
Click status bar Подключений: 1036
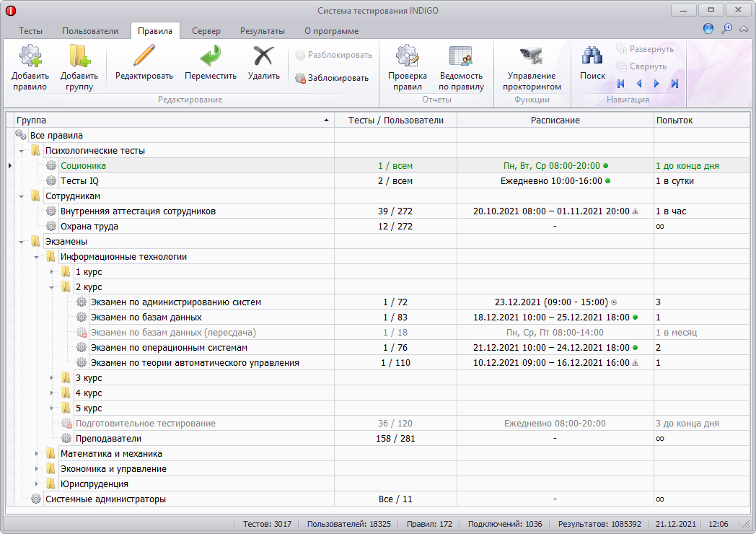point(505,524)
